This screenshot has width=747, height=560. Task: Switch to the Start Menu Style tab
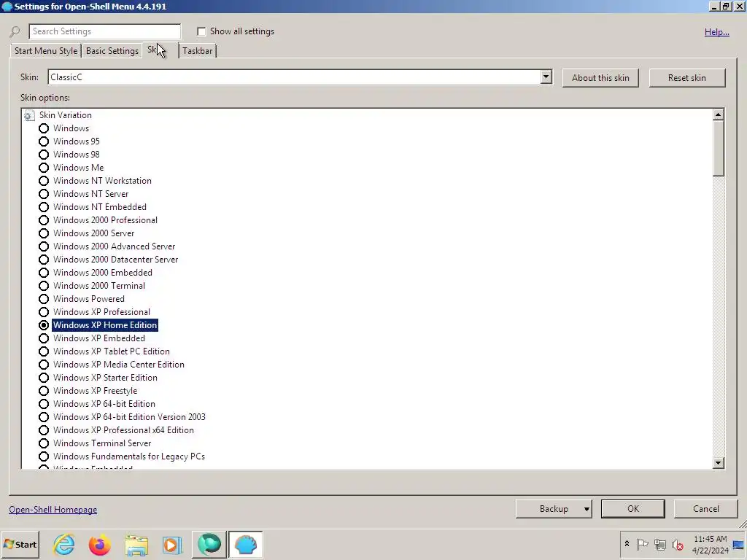tap(46, 51)
